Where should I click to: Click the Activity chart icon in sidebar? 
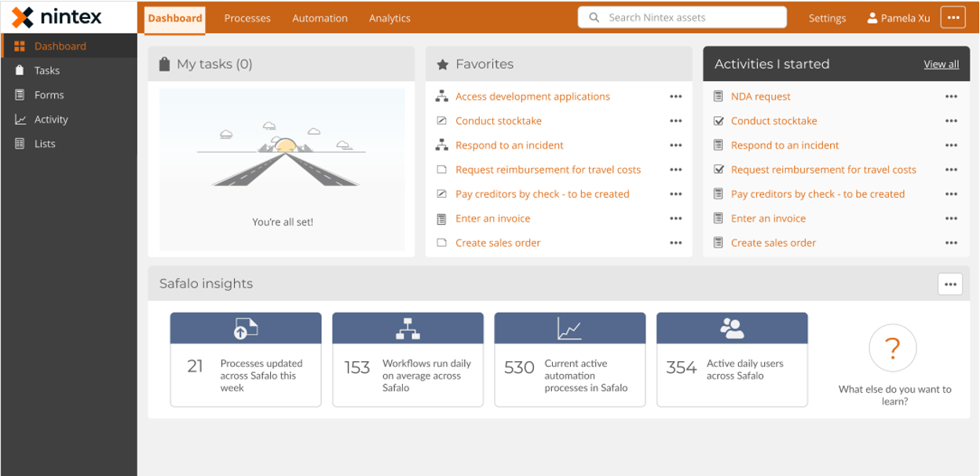pos(20,119)
